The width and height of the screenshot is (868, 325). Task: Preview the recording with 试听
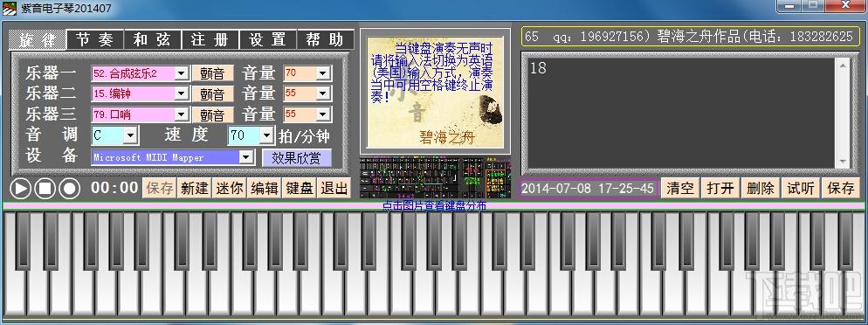point(801,188)
